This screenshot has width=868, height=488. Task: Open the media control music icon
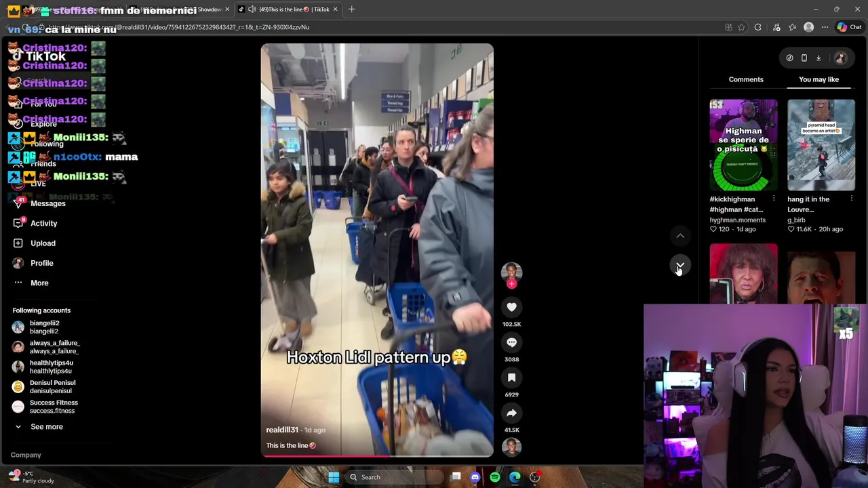(x=776, y=27)
